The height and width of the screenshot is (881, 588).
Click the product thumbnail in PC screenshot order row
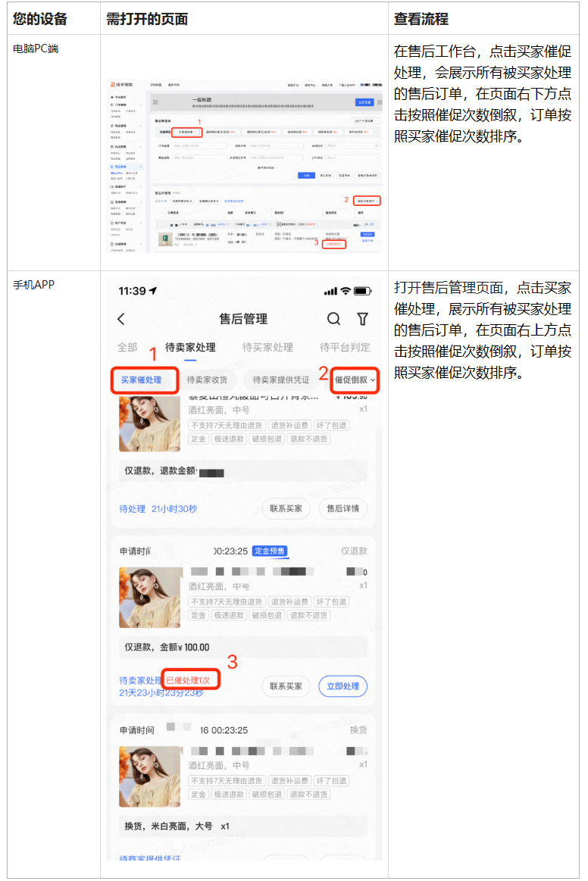pyautogui.click(x=164, y=240)
